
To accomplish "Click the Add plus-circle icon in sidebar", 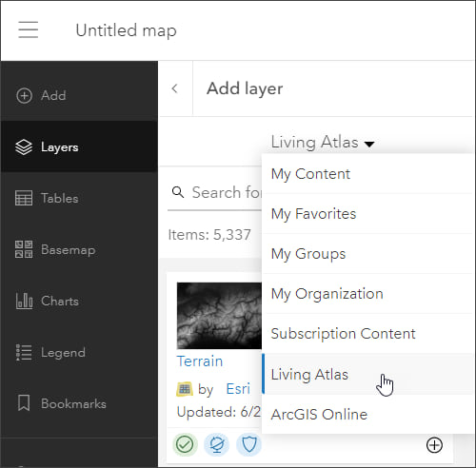I will click(24, 95).
